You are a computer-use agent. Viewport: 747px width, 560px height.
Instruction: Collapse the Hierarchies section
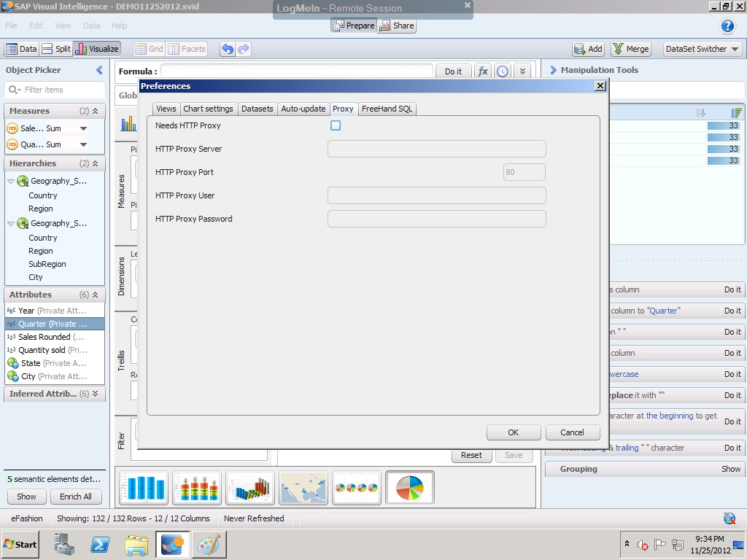pos(96,163)
